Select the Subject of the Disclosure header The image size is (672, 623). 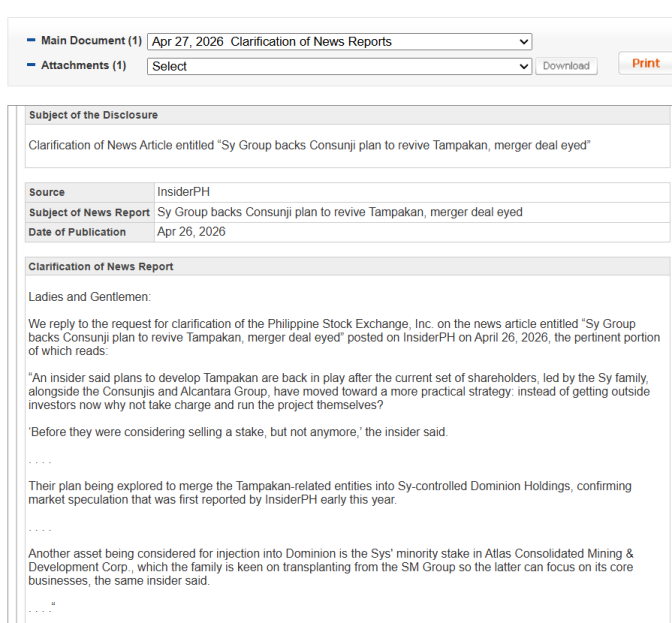pos(93,115)
